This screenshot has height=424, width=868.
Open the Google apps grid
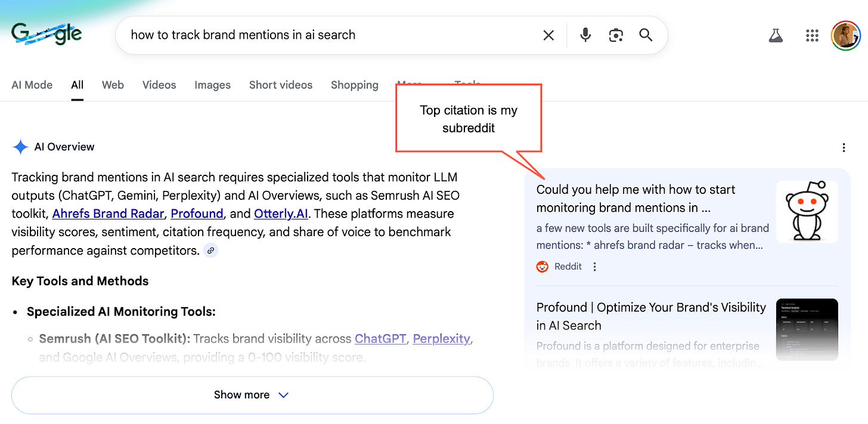[812, 36]
